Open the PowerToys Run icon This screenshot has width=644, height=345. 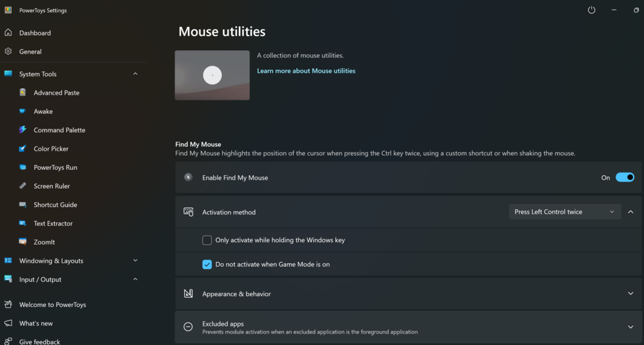coord(23,167)
